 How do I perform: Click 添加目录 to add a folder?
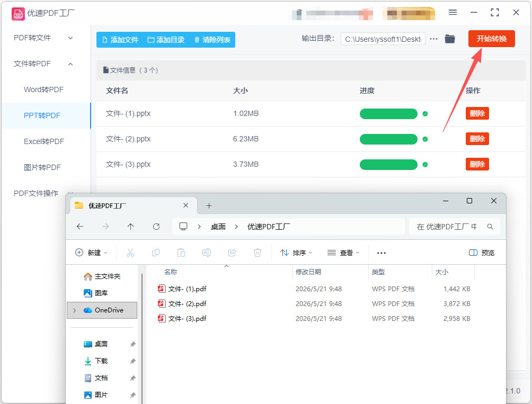coord(166,40)
